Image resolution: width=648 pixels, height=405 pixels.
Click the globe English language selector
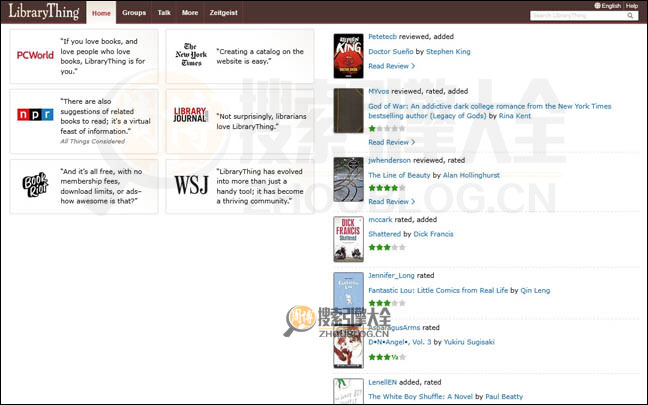pyautogui.click(x=608, y=6)
